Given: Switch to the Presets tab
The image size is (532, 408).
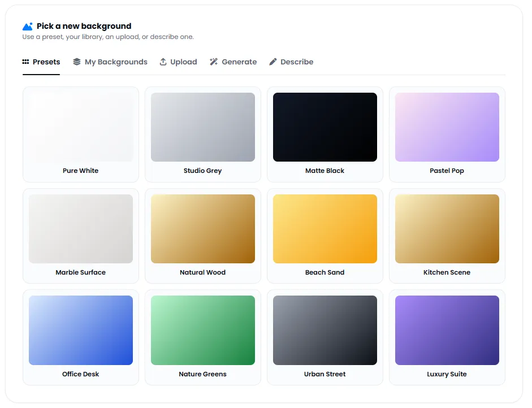Looking at the screenshot, I should pyautogui.click(x=41, y=62).
